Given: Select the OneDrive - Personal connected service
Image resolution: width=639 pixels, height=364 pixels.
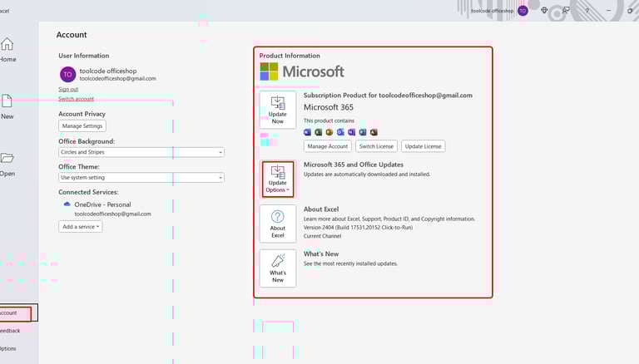Looking at the screenshot, I should pyautogui.click(x=102, y=204).
